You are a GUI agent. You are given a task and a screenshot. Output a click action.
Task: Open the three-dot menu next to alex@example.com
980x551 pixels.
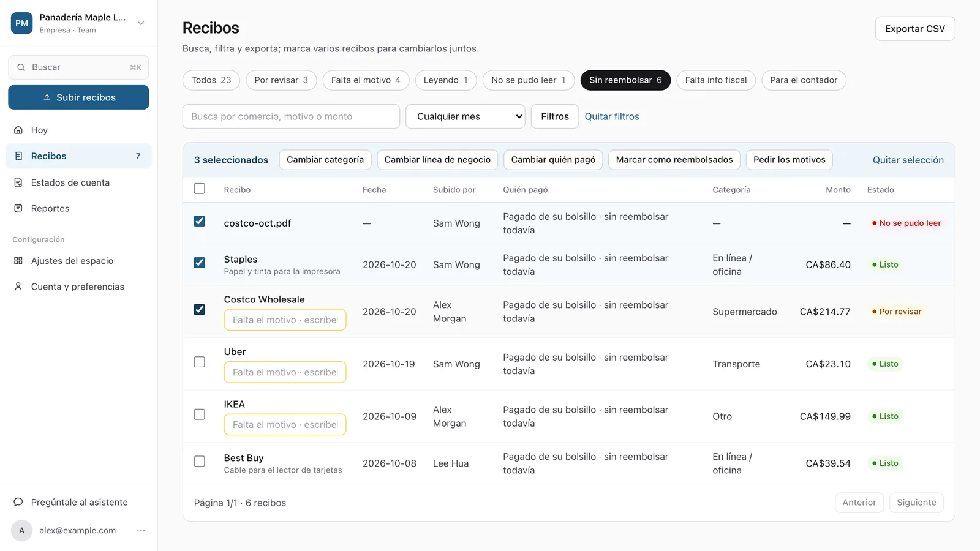(x=141, y=531)
